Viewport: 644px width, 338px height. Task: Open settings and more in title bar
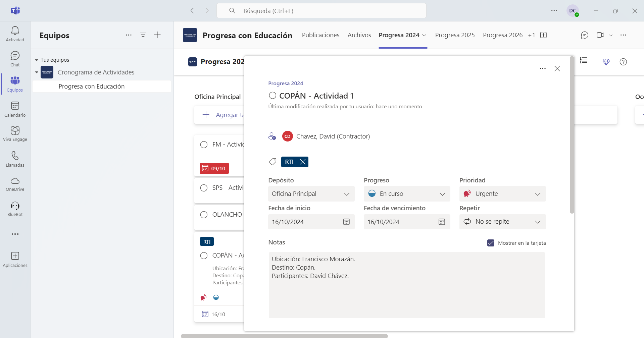554,11
